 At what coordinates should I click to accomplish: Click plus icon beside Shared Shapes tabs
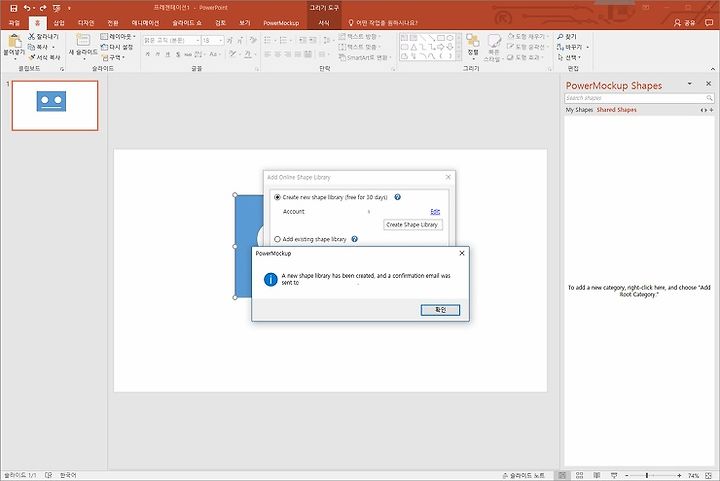pos(712,110)
